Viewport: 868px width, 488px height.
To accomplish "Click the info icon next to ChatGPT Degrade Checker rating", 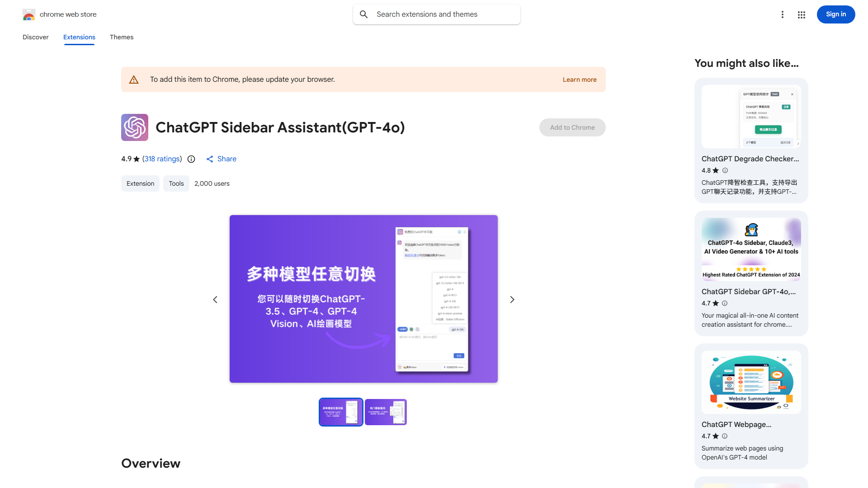I will pos(725,170).
